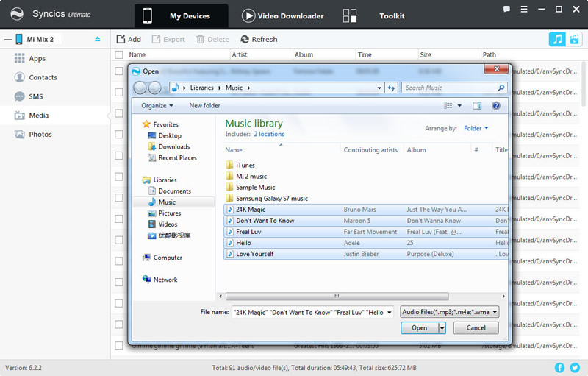Open the feedback chat bubble icon
The image size is (588, 376).
click(x=506, y=9)
